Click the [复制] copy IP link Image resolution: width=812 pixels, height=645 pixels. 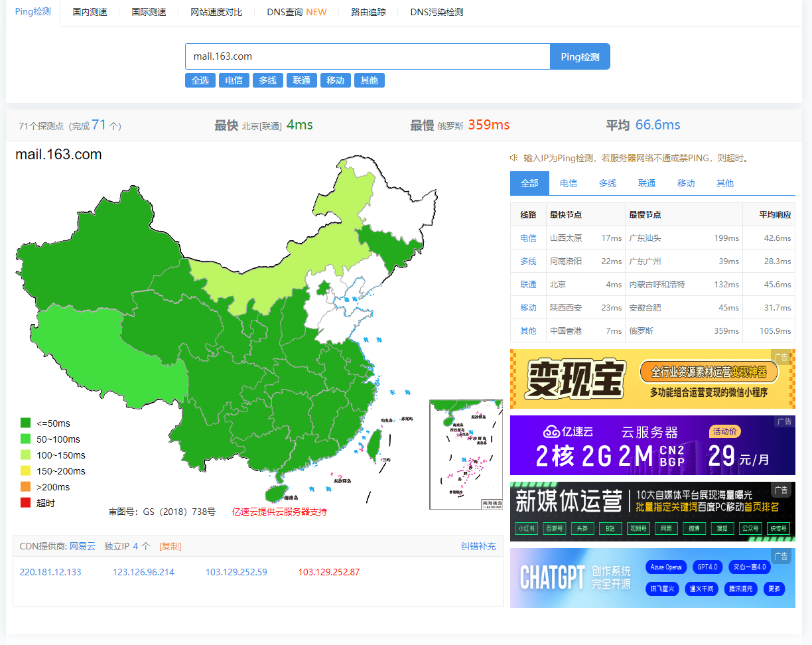pyautogui.click(x=170, y=546)
